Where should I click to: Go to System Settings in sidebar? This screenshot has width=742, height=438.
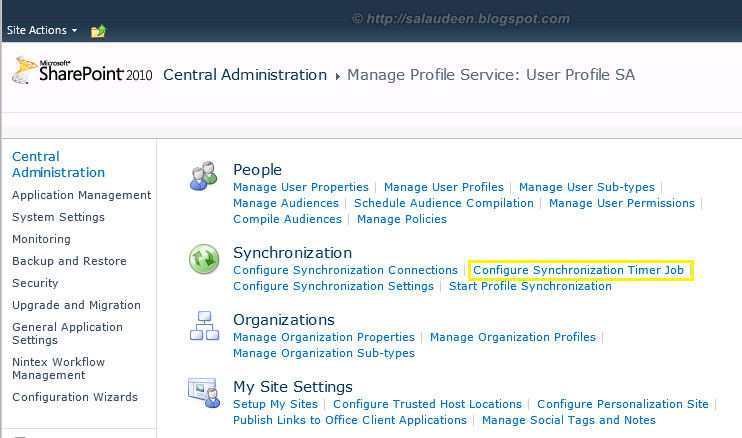pyautogui.click(x=58, y=217)
